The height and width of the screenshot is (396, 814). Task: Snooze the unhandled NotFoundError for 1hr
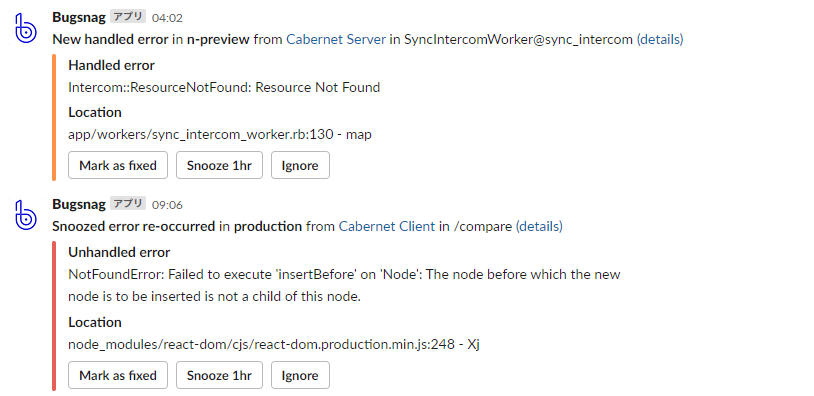(219, 375)
